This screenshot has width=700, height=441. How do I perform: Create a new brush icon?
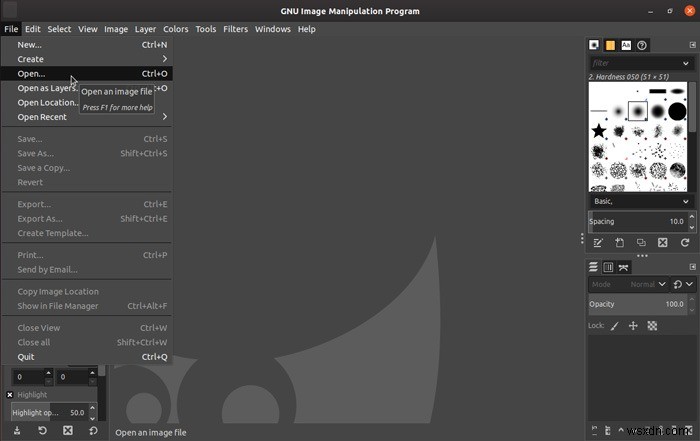(x=620, y=243)
